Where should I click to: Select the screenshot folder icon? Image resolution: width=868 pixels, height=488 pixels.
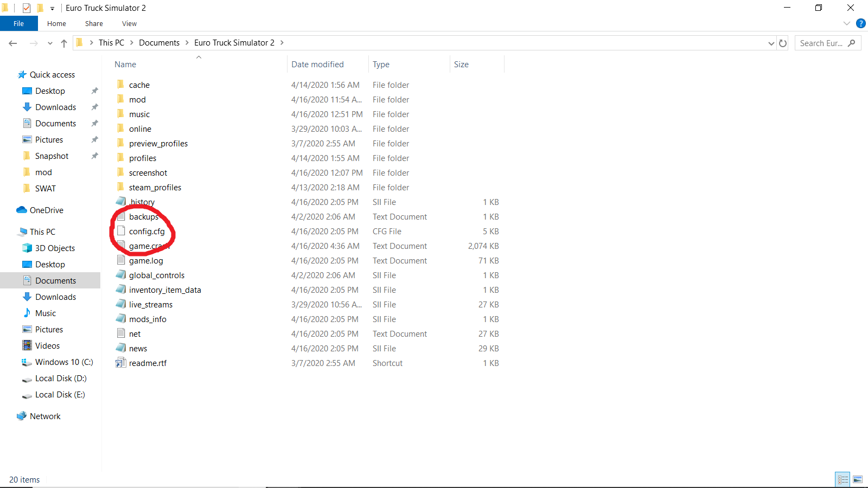(120, 172)
